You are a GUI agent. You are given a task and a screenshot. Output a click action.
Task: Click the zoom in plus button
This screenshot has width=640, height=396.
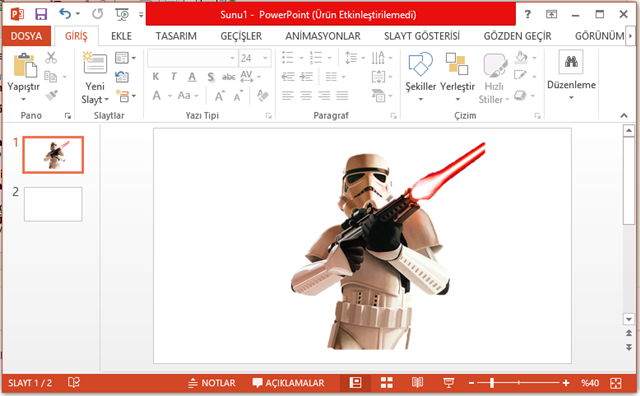click(x=566, y=383)
